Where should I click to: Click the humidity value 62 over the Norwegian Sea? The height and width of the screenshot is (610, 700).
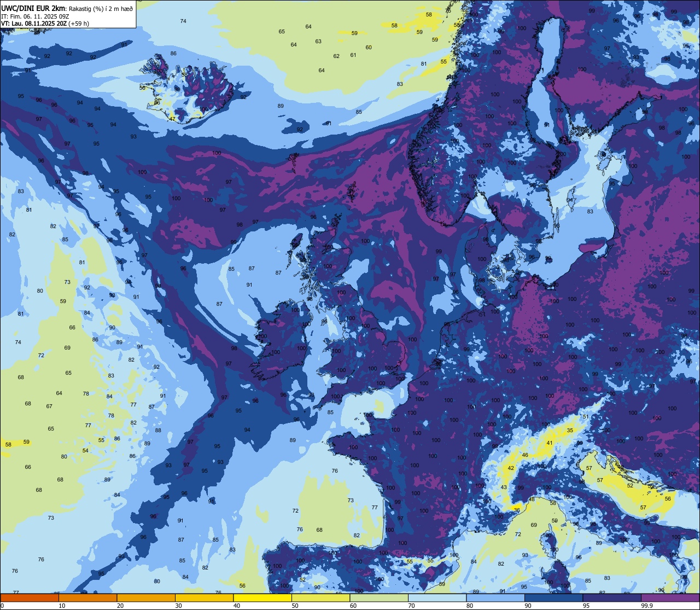coord(336,56)
